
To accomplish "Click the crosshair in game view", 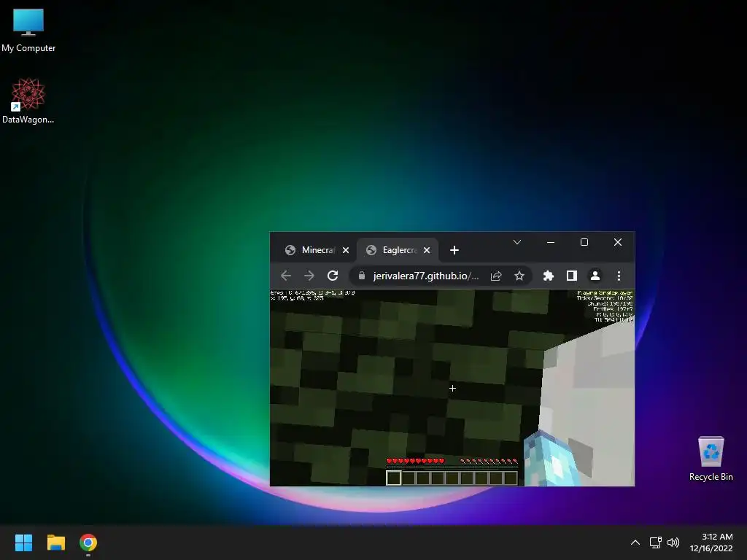I will click(452, 388).
